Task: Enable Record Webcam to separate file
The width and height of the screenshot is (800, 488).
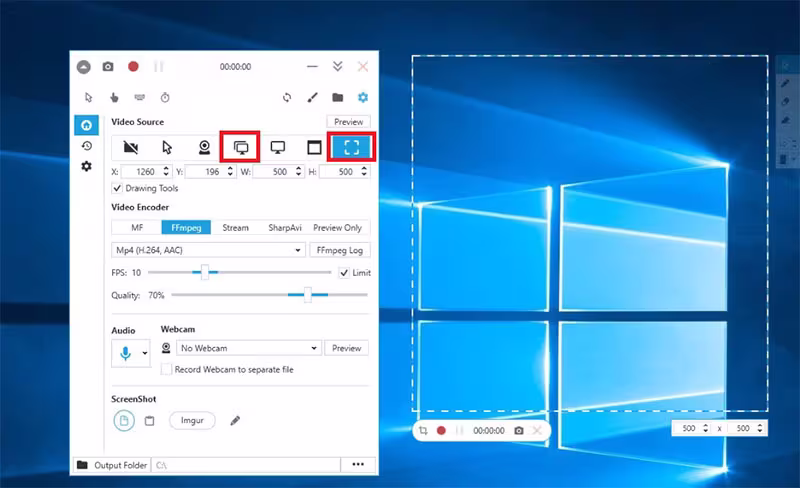Action: click(166, 369)
